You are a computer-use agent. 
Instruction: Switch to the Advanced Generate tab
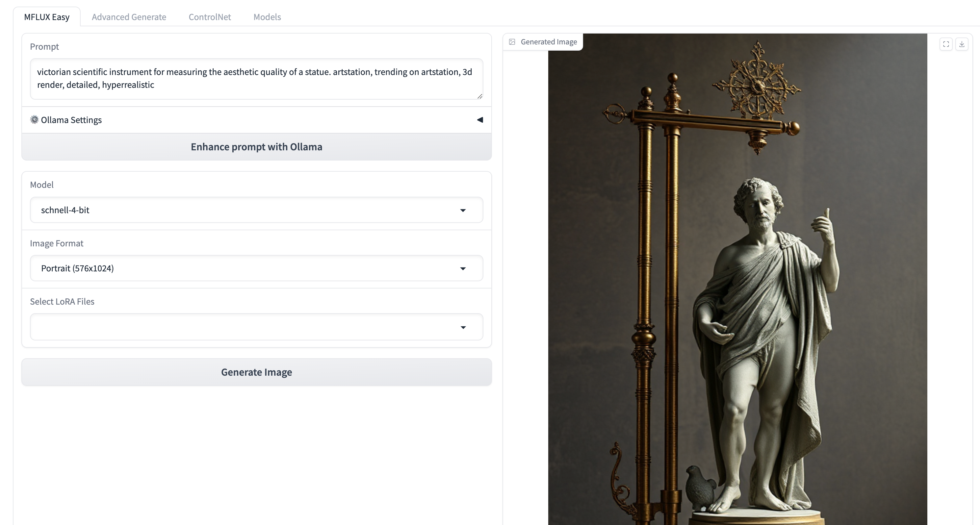coord(129,17)
